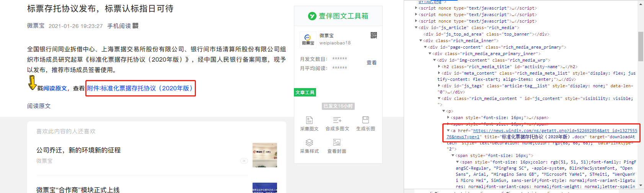This screenshot has height=193, width=644.
Task: Click the 查看 link next to monthly stats
Action: pos(372,62)
